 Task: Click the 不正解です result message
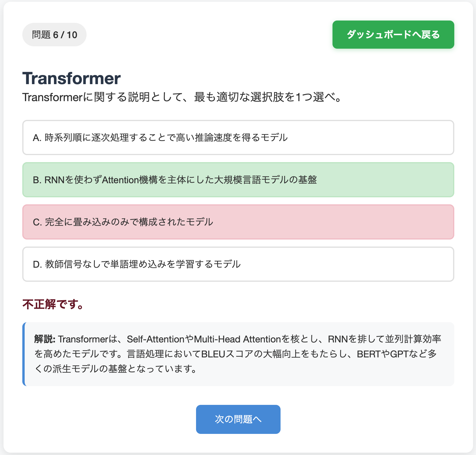tap(52, 305)
